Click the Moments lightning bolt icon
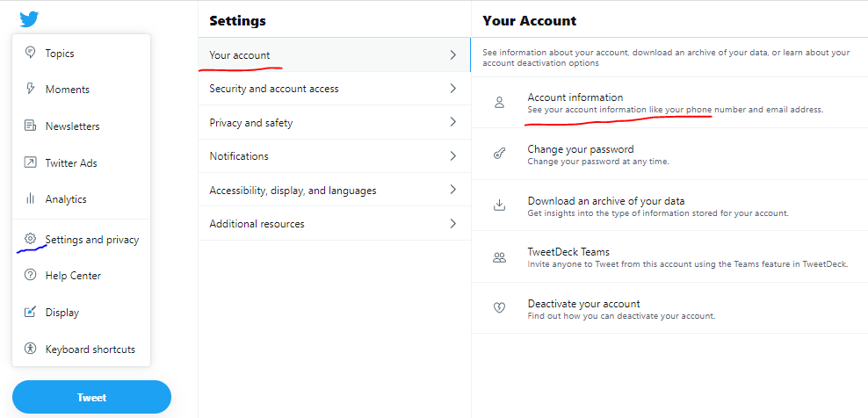 30,90
